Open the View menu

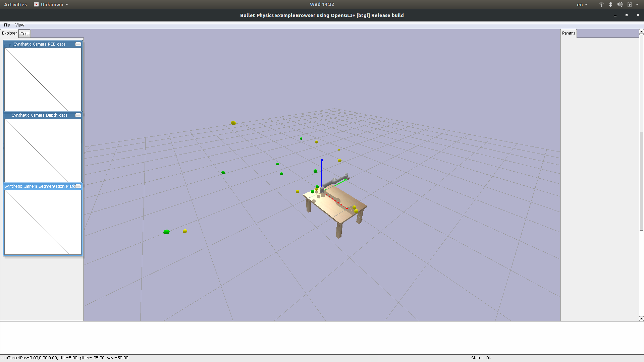coord(19,25)
